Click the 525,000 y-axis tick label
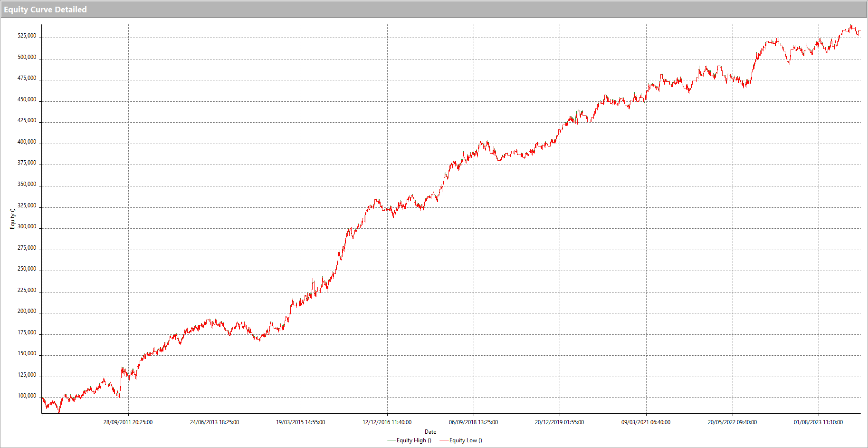Viewport: 868px width, 448px height. tap(27, 36)
